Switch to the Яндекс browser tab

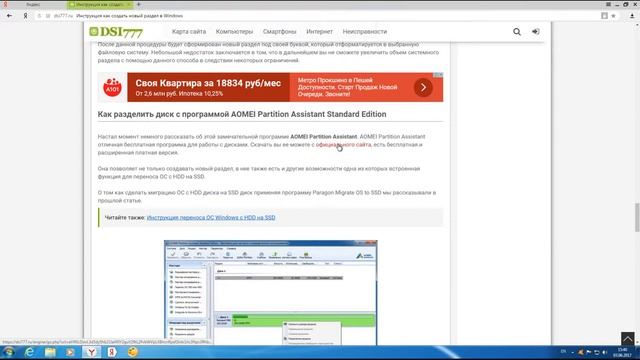[33, 4]
